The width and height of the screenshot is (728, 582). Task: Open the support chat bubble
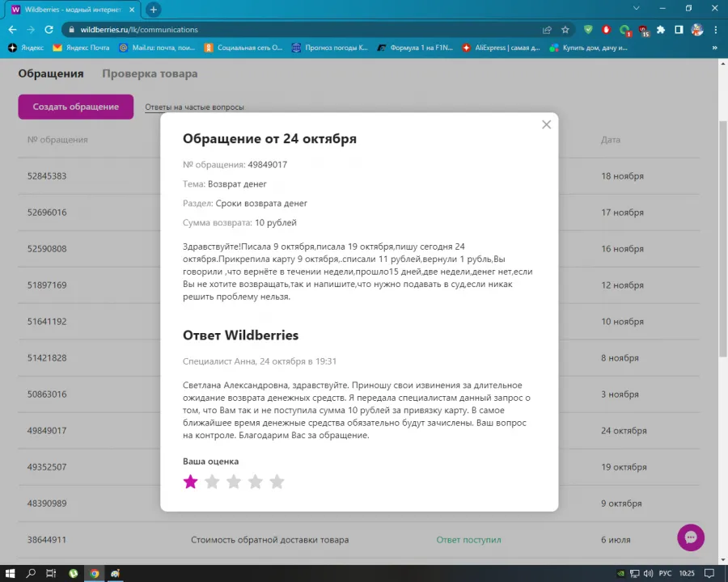coord(691,538)
